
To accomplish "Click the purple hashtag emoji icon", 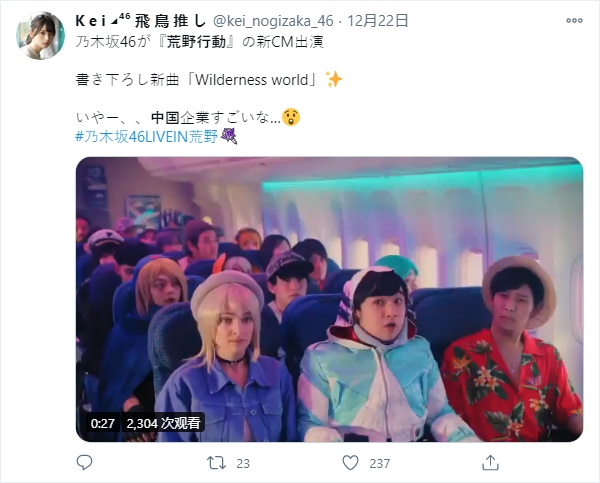I will click(229, 136).
